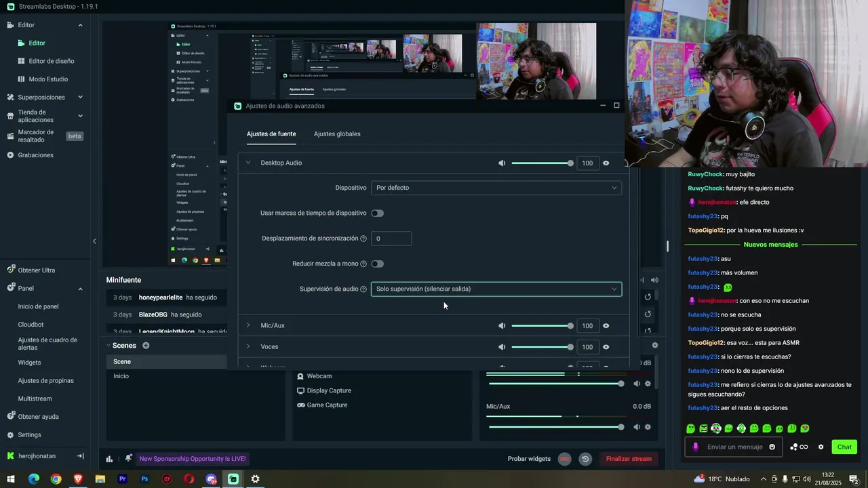Open Windows Start menu
Viewport: 868px width, 488px height.
[x=11, y=479]
